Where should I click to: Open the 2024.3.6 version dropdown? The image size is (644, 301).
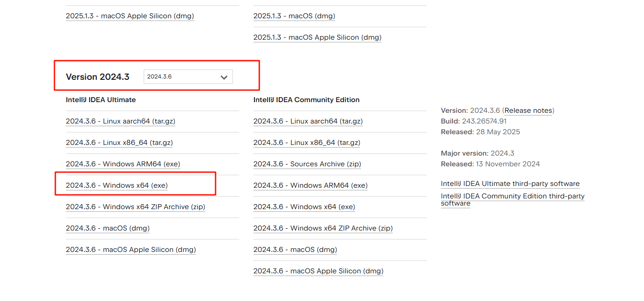188,77
